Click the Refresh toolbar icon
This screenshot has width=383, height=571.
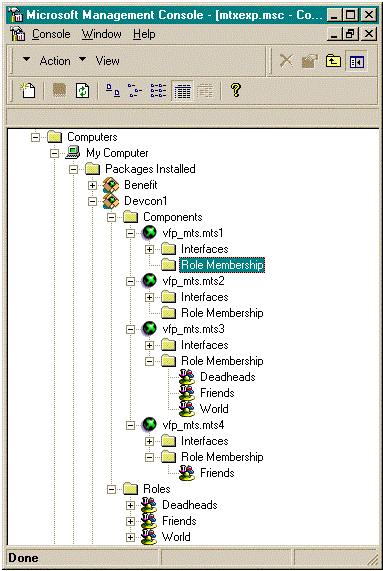pyautogui.click(x=82, y=90)
